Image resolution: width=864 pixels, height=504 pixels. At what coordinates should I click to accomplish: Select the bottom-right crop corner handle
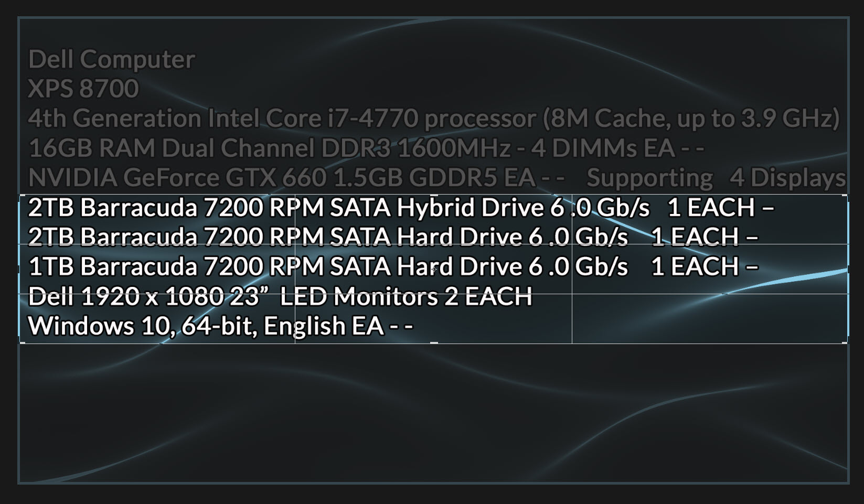[x=846, y=342]
